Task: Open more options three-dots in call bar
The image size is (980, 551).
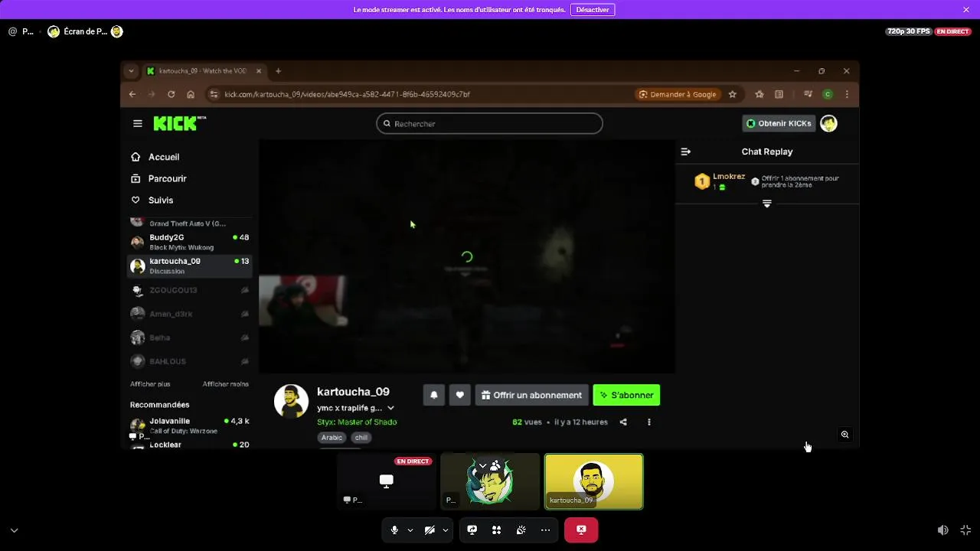Action: tap(545, 530)
